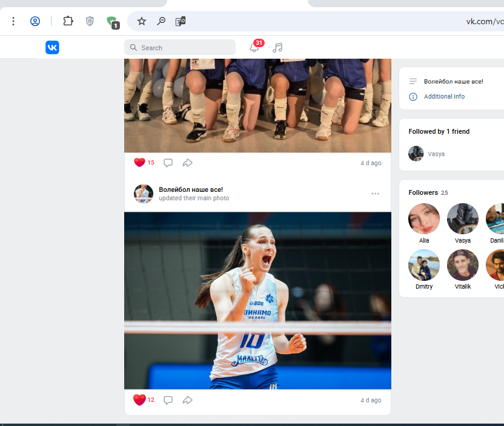Image resolution: width=504 pixels, height=426 pixels.
Task: Click the name Vitalik under followers
Action: tap(463, 286)
